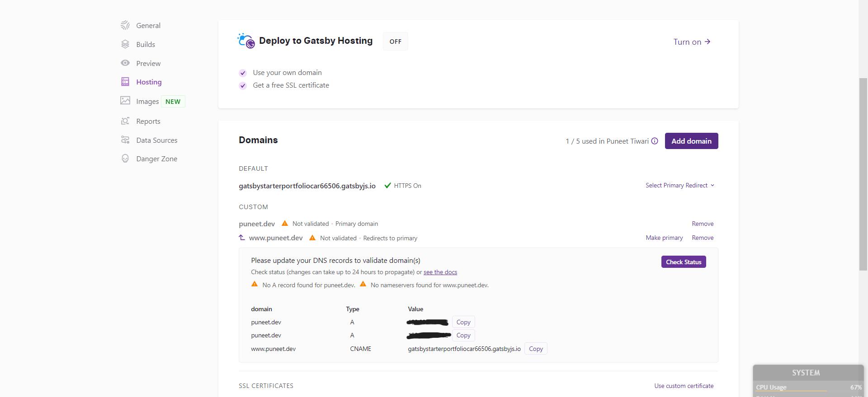The width and height of the screenshot is (868, 397).
Task: Click the Builds stacked-layers icon
Action: click(125, 44)
